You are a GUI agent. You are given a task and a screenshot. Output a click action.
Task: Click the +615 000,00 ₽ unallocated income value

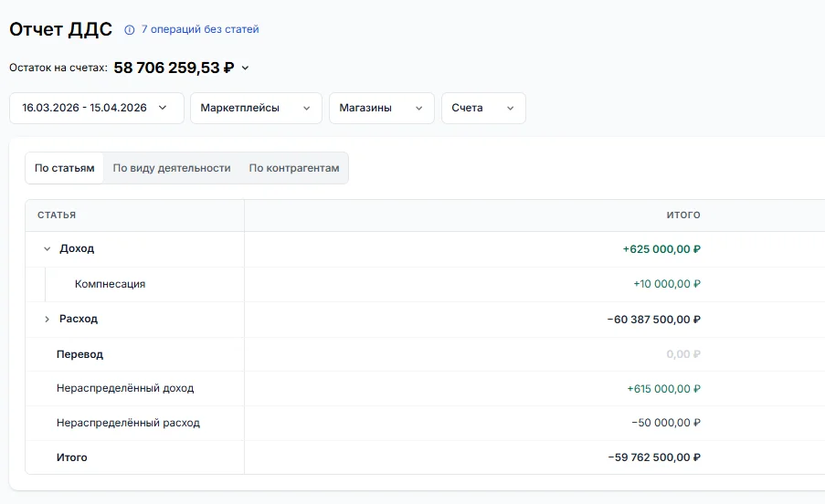(663, 389)
